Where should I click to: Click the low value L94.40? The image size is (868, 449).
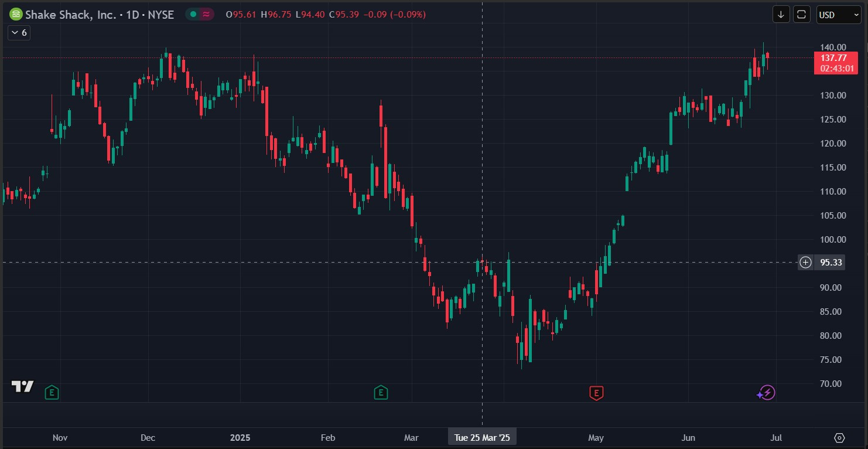[x=310, y=15]
